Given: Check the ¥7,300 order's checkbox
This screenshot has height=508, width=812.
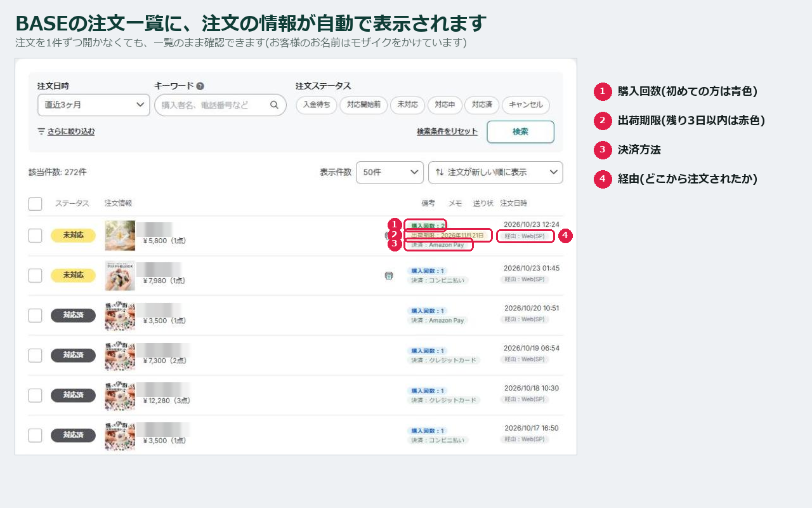Looking at the screenshot, I should tap(36, 356).
